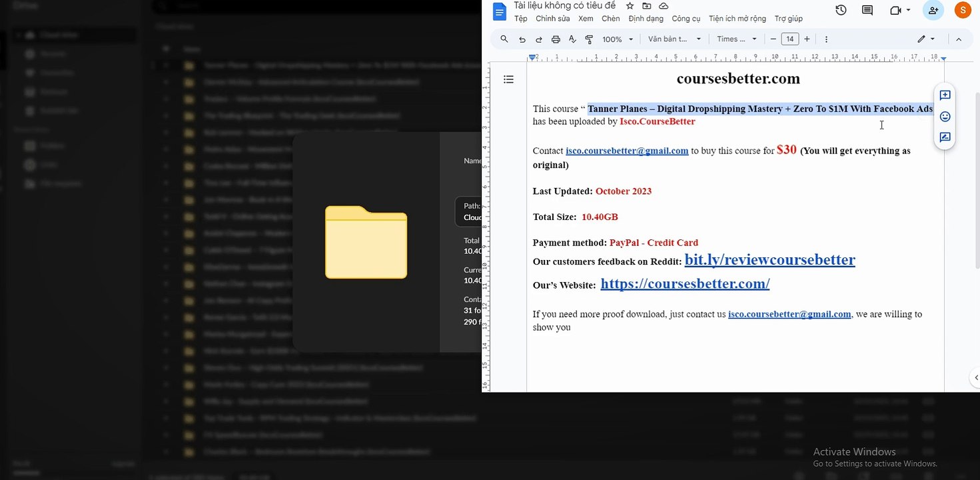Click the undo arrow
The height and width of the screenshot is (480, 980).
tap(522, 39)
